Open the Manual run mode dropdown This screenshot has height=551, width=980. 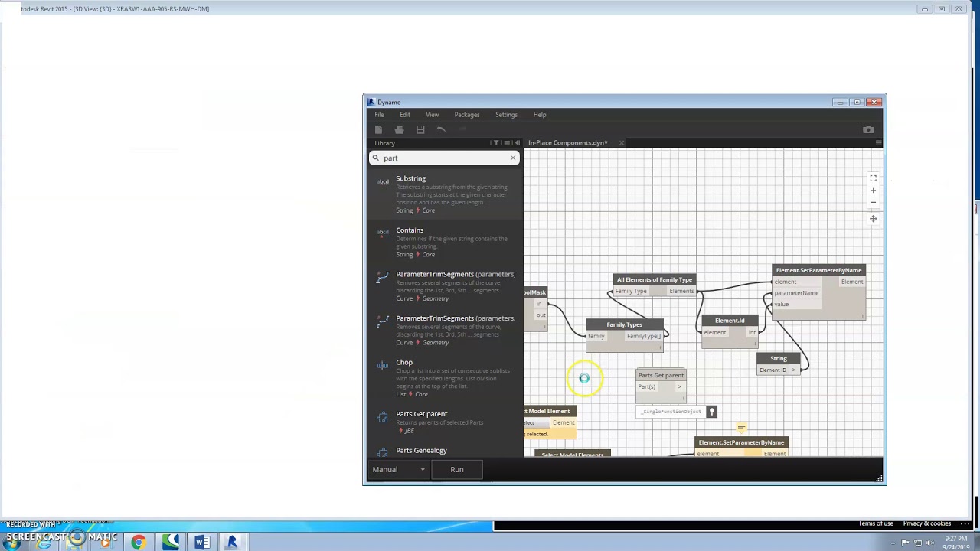pyautogui.click(x=398, y=469)
